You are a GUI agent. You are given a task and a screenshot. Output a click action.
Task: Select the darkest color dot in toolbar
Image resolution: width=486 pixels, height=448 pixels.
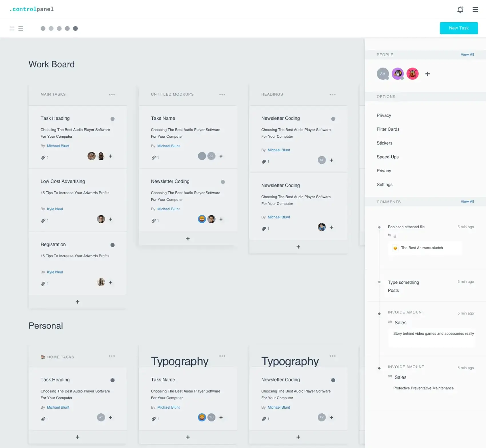pos(75,29)
